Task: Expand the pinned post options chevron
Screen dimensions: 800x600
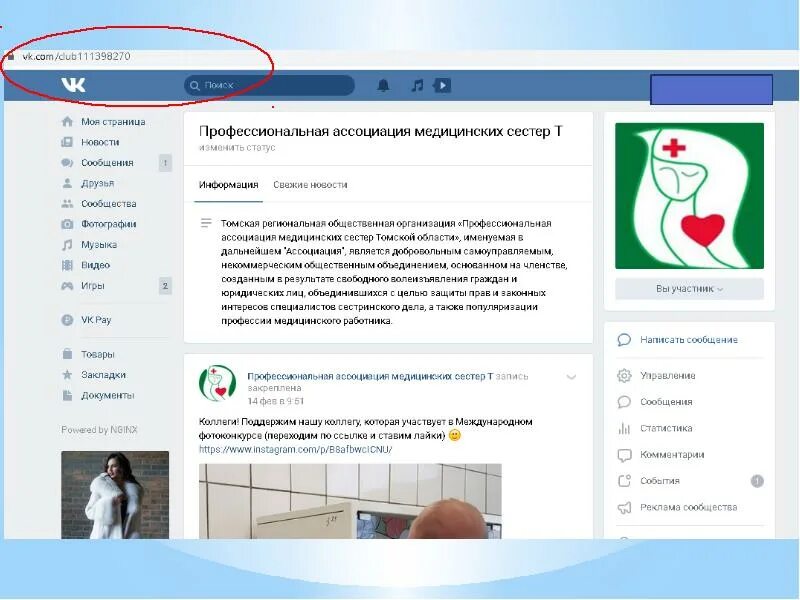Action: [571, 377]
